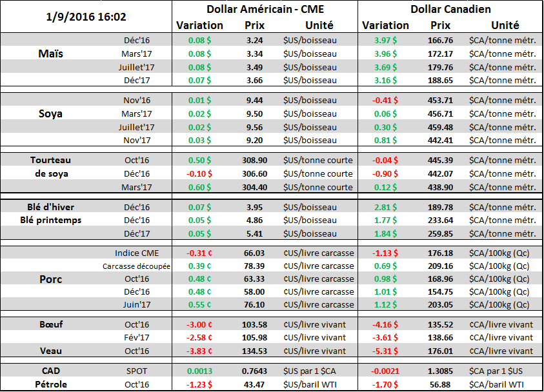The image size is (544, 392).
Task: Click the date and time cell 1/9/2016 16:02
Action: coord(86,16)
